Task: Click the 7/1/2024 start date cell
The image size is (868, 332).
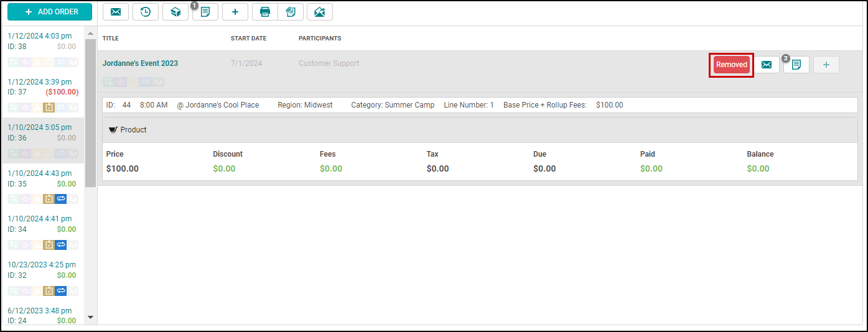Action: pos(246,63)
